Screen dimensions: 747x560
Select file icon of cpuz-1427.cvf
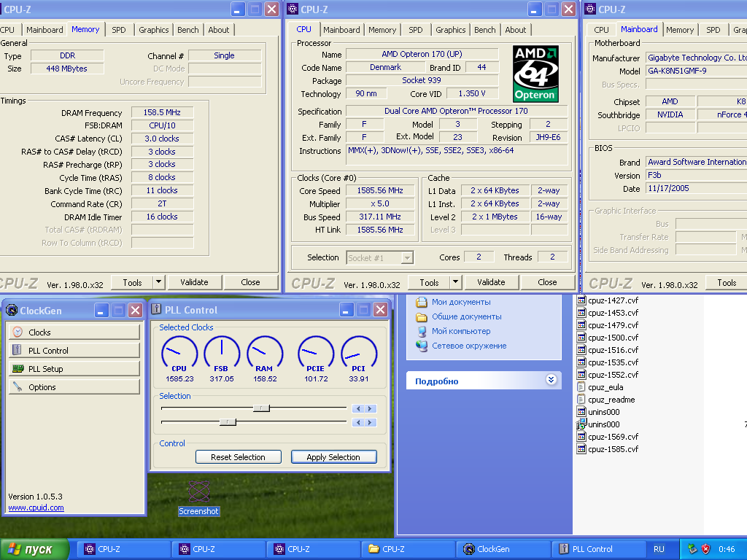[581, 300]
